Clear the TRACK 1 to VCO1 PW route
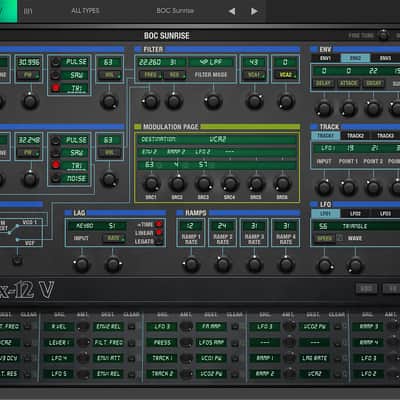The image size is (400, 400). click(235, 358)
